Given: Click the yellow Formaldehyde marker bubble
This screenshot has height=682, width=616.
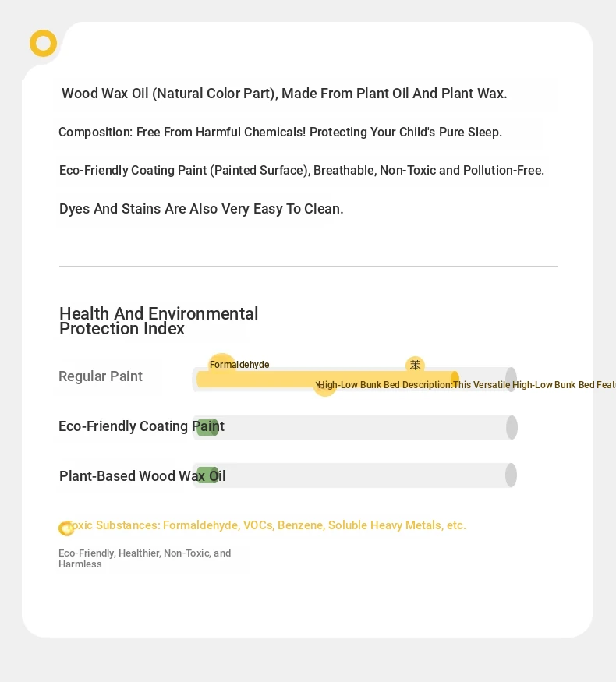Looking at the screenshot, I should coord(222,365).
